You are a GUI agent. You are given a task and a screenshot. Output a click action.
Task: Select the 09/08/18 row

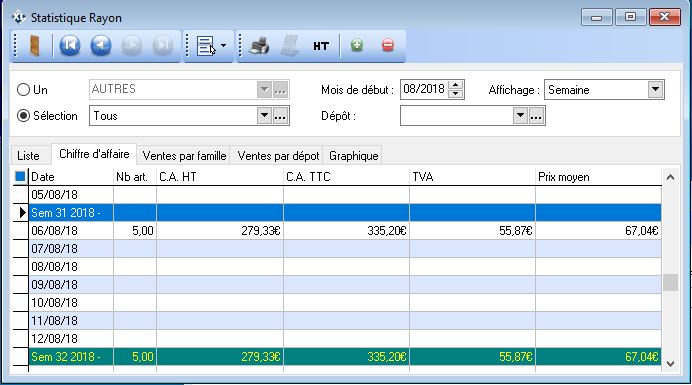tap(345, 285)
